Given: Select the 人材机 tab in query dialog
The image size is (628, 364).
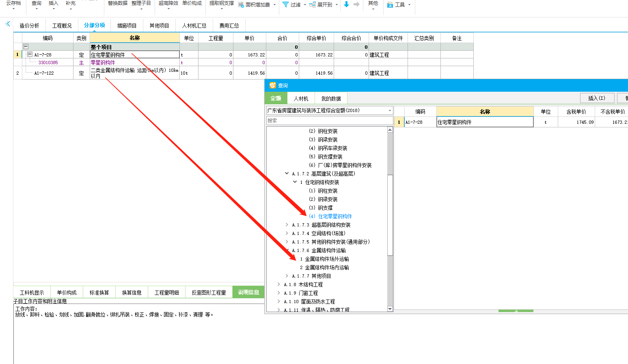Looking at the screenshot, I should [x=301, y=99].
